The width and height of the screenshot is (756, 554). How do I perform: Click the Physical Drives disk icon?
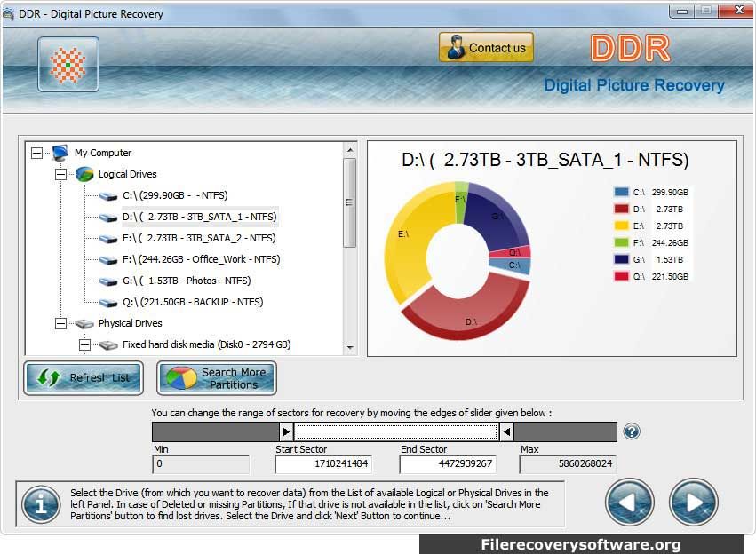(x=84, y=323)
